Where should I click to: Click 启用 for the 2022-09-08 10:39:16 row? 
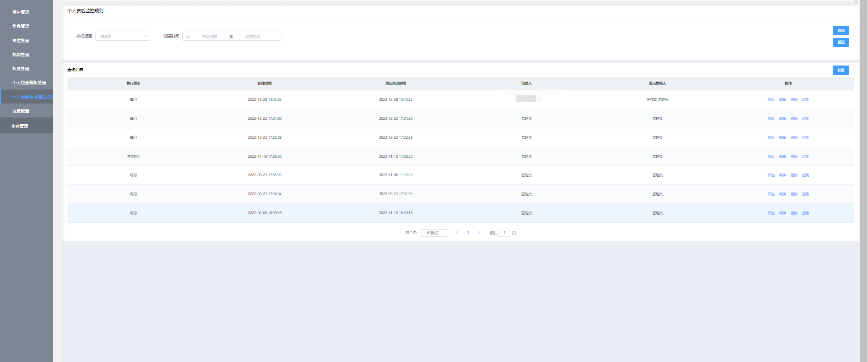point(806,213)
